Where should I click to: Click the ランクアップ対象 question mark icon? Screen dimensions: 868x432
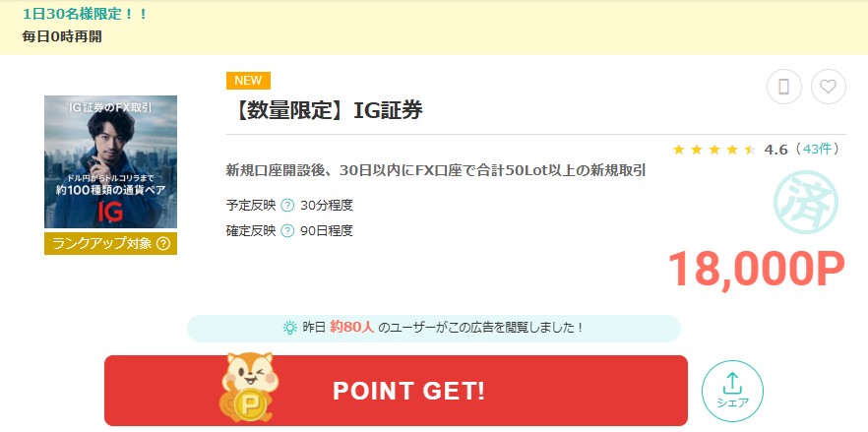click(x=163, y=244)
